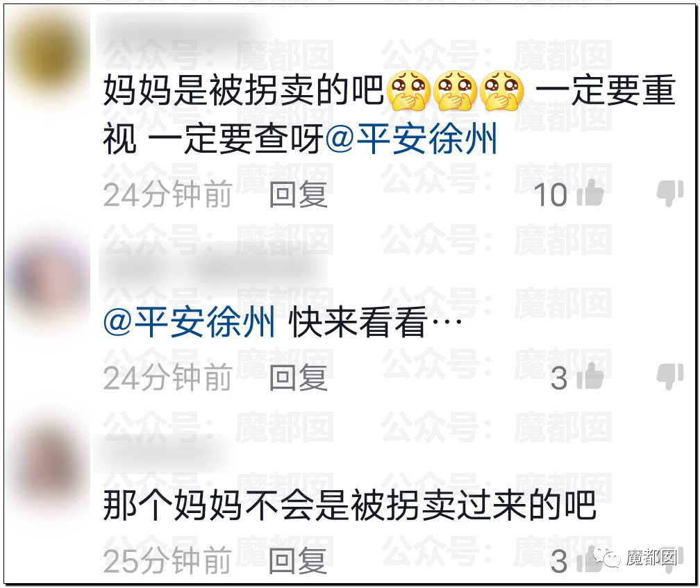Select the comment text 那个妈妈不会是被拐卖过来的吧
700x588 pixels.
point(349,505)
